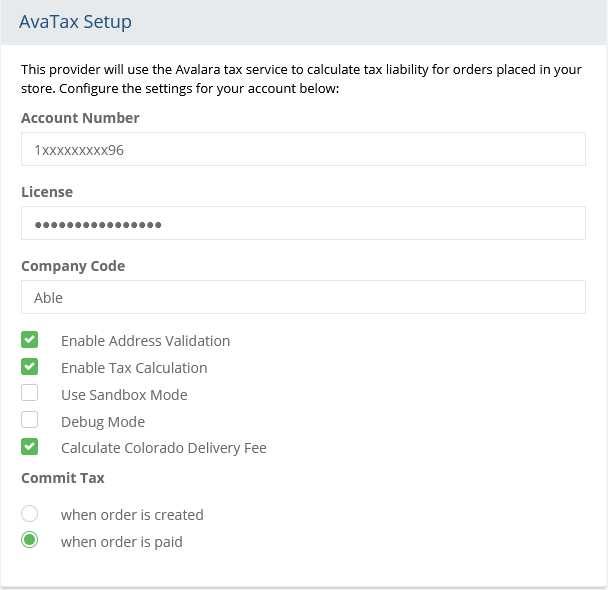The image size is (608, 590).
Task: Click the Avalara tax service description paragraph
Action: [300, 79]
